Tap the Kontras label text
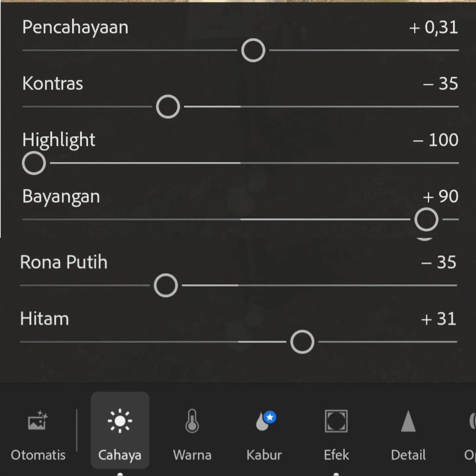This screenshot has height=476, width=476. (53, 83)
